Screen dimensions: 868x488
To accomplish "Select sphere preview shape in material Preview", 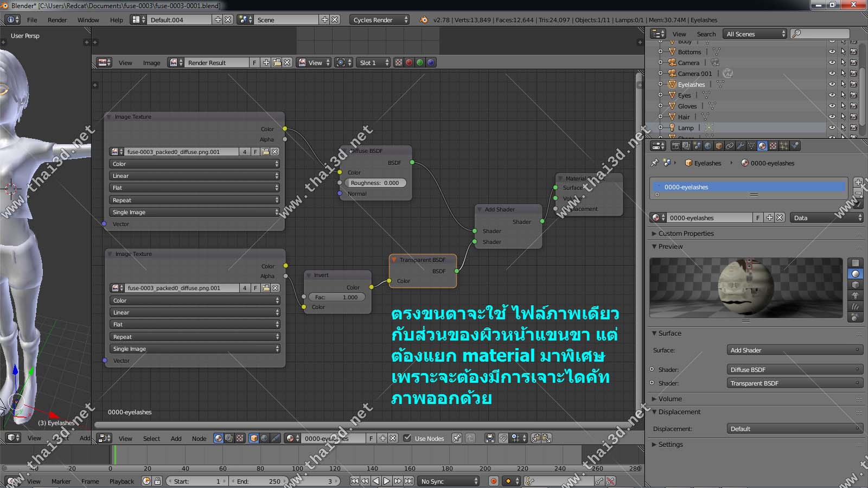I will [856, 274].
